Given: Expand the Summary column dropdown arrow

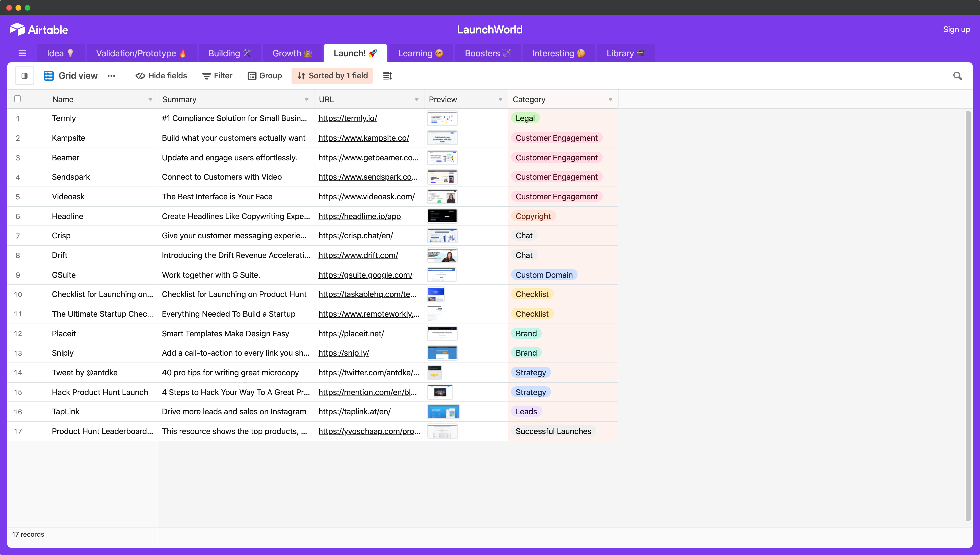Looking at the screenshot, I should pyautogui.click(x=306, y=99).
